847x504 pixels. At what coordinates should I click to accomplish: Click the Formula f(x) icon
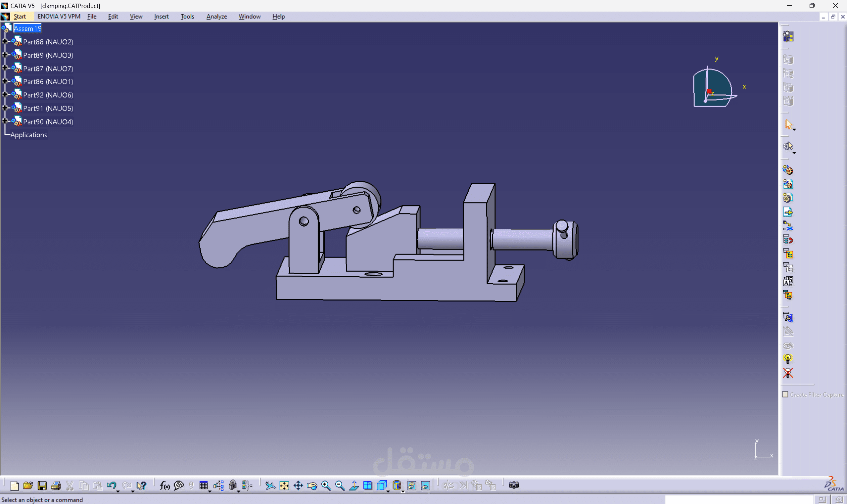click(x=165, y=486)
